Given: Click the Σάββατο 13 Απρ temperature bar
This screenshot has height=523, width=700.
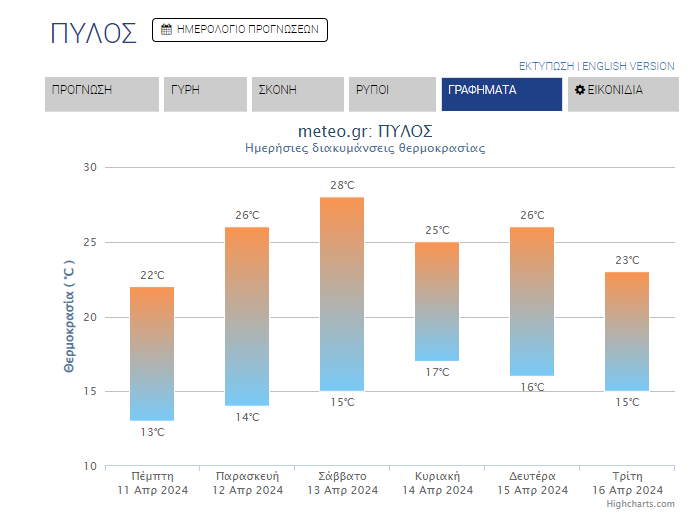Looking at the screenshot, I should click(x=342, y=294).
